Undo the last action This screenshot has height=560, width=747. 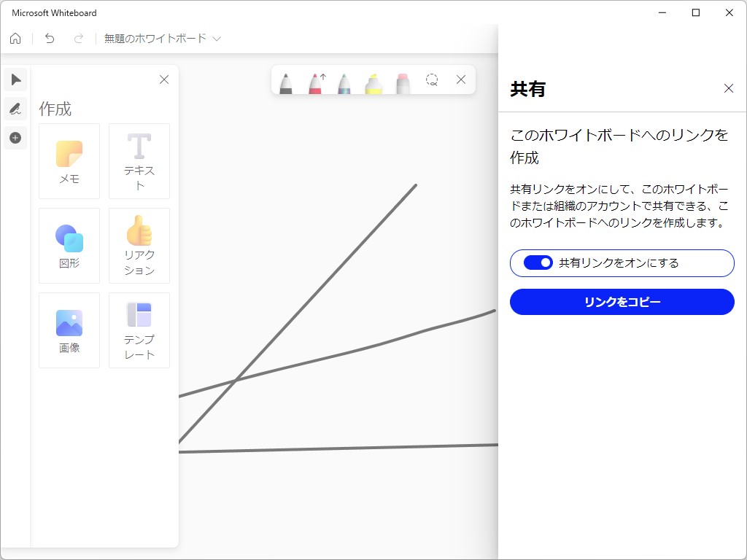[x=49, y=39]
